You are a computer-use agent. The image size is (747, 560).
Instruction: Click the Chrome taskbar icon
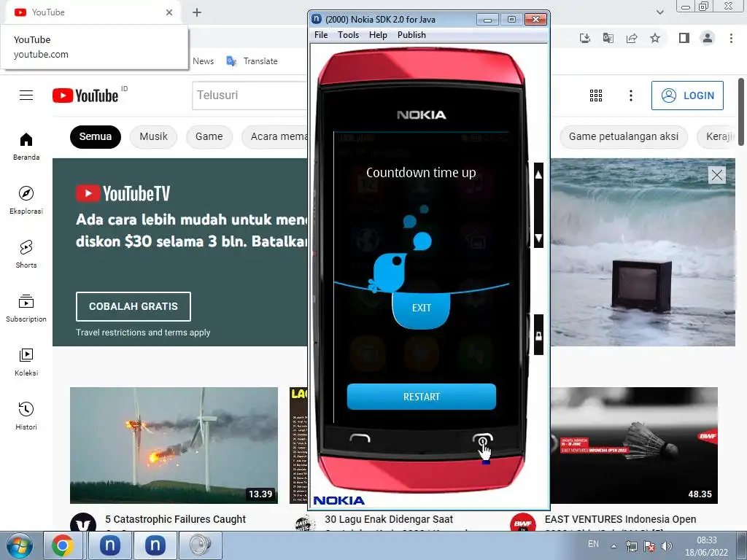[x=63, y=545]
